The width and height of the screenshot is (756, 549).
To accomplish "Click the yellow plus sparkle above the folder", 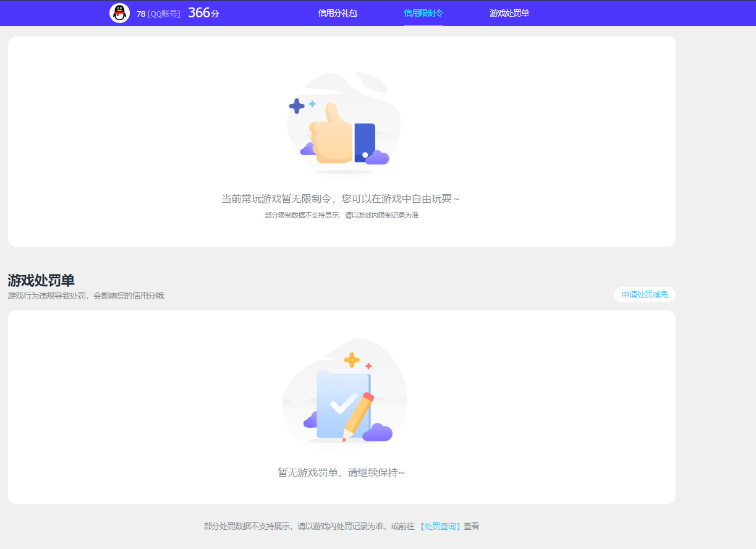I will click(x=352, y=359).
